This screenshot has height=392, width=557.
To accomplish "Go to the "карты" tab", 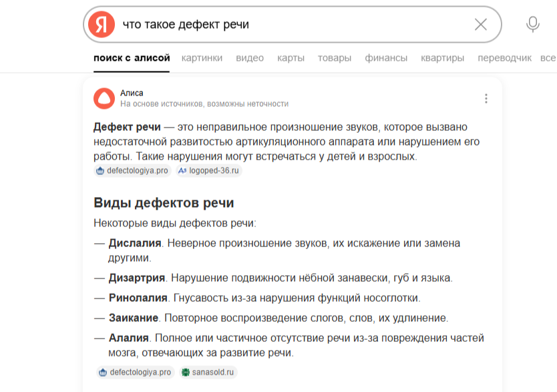I will pyautogui.click(x=291, y=58).
